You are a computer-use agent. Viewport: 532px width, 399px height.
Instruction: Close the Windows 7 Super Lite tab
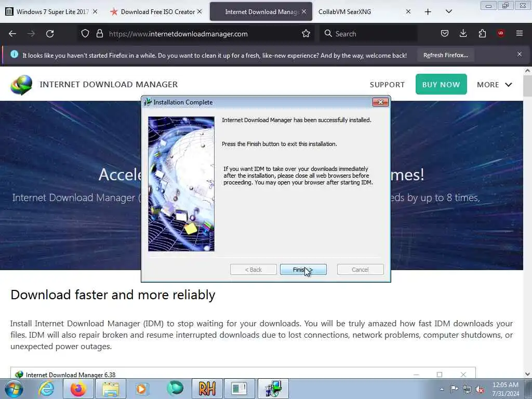[x=96, y=11]
